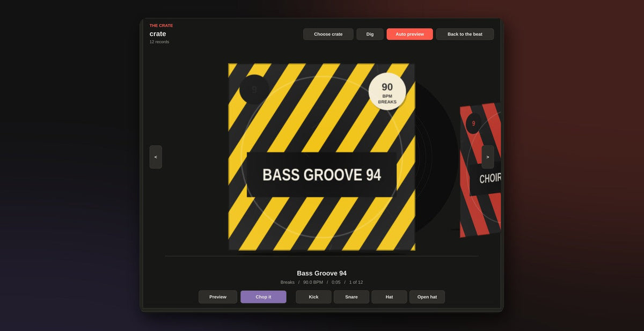This screenshot has width=644, height=331.
Task: Click the Bass Groove 94 title text
Action: pyautogui.click(x=321, y=273)
